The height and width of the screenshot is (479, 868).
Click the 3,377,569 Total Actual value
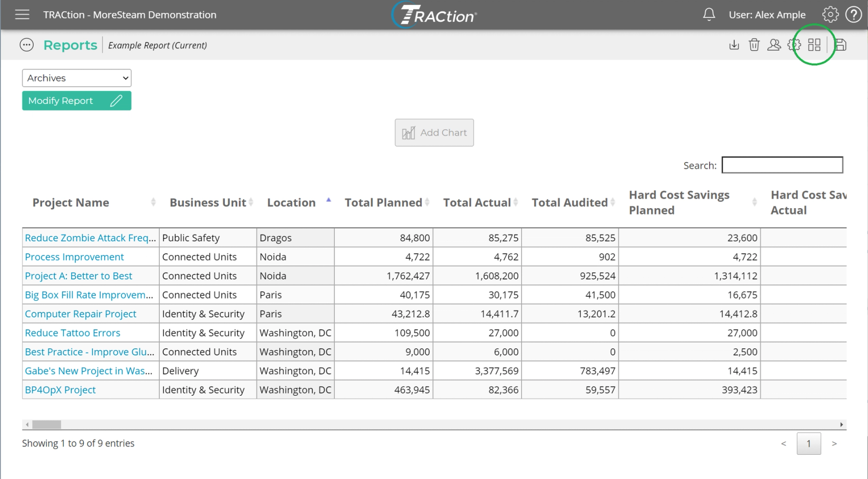pyautogui.click(x=496, y=371)
